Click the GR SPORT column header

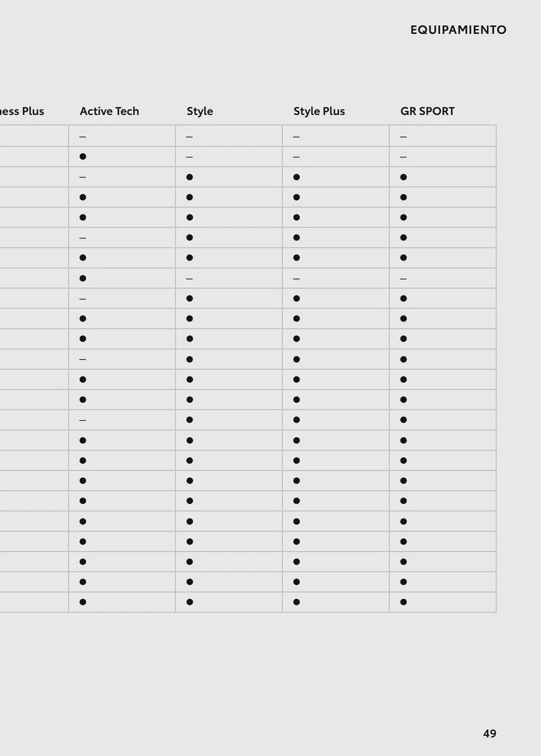click(428, 111)
